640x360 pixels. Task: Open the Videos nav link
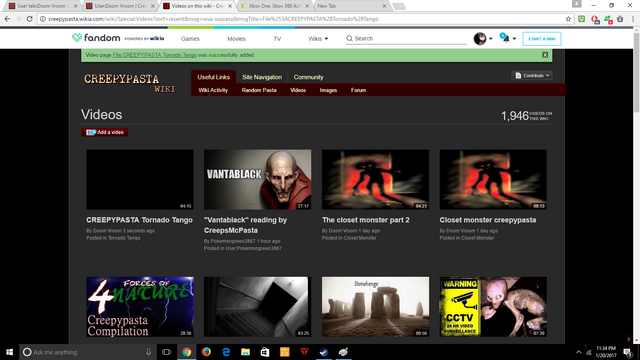tap(298, 90)
